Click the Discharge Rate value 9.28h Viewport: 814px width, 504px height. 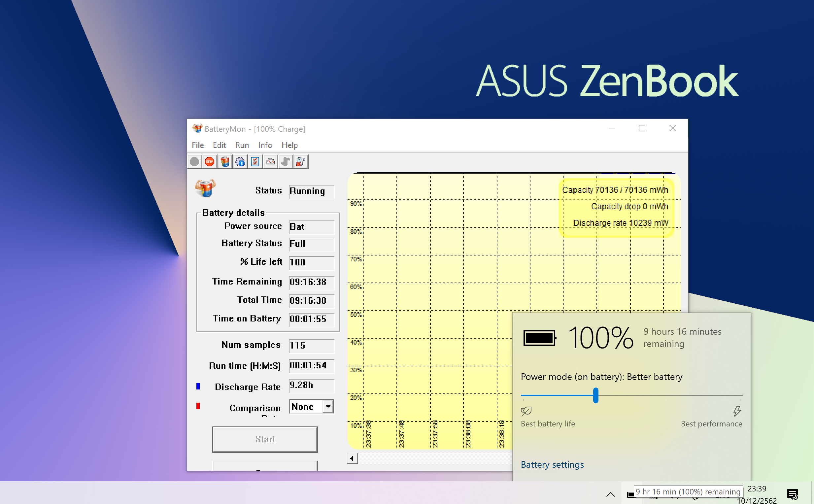click(311, 386)
